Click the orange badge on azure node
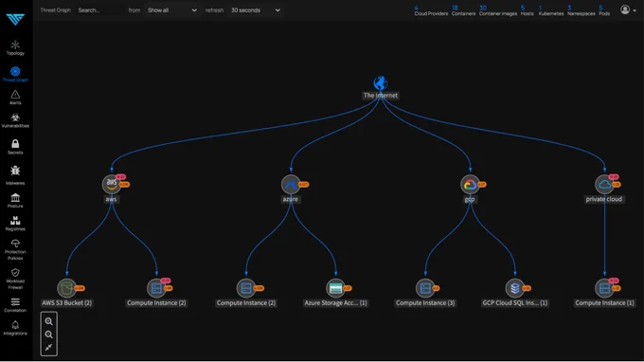The height and width of the screenshot is (362, 644). pos(303,185)
